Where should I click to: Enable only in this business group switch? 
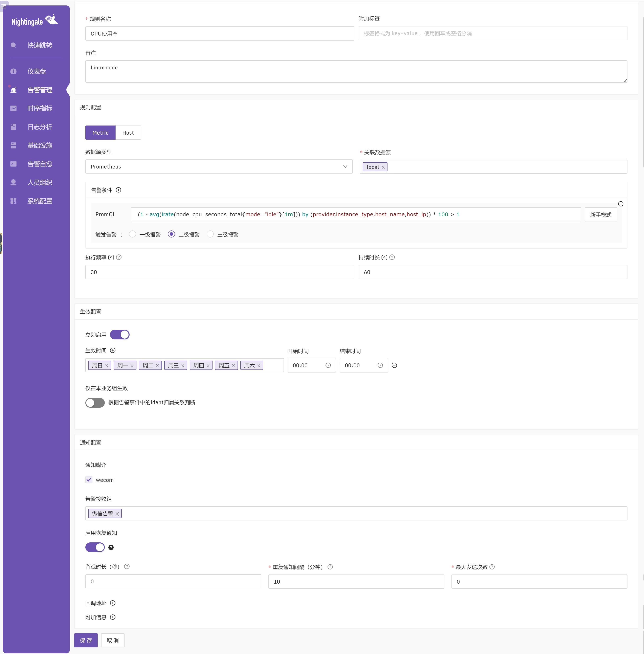(x=95, y=402)
